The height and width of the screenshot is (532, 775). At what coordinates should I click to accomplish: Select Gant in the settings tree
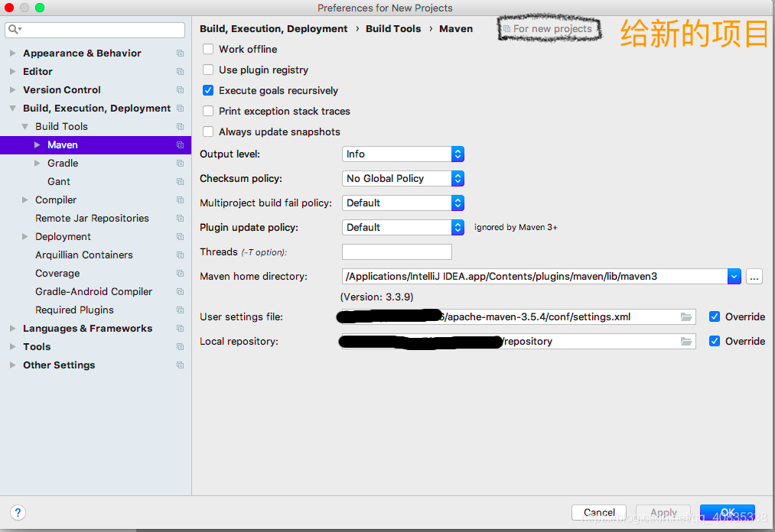tap(59, 181)
